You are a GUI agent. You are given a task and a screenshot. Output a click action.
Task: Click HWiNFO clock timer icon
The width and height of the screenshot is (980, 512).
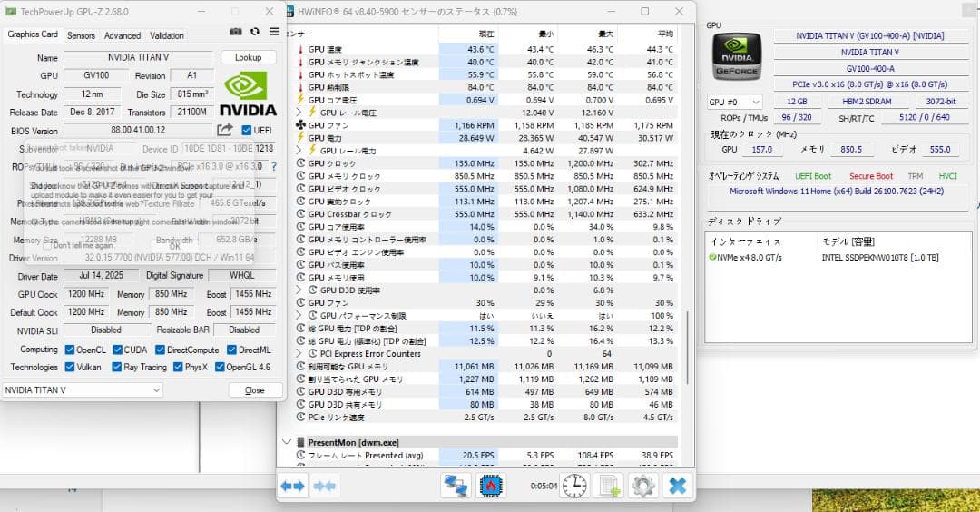tap(574, 486)
